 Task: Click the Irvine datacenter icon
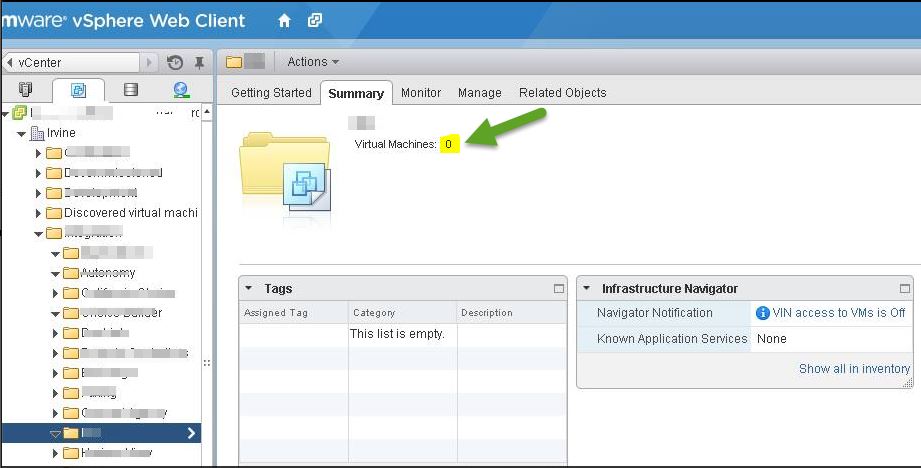point(37,133)
